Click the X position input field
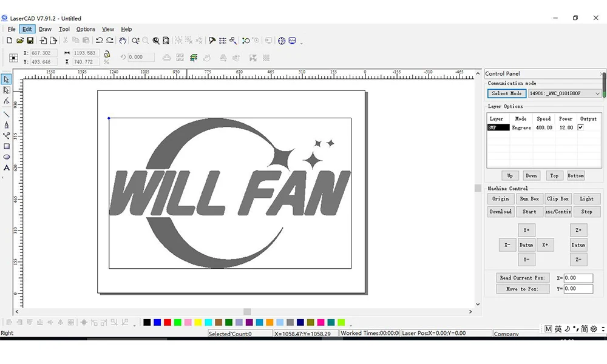 (x=44, y=53)
